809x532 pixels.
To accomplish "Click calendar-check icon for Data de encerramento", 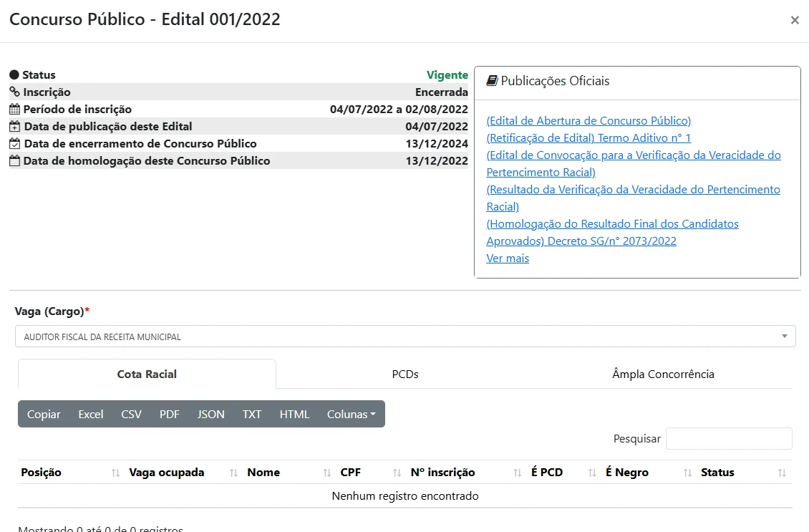I will (14, 143).
